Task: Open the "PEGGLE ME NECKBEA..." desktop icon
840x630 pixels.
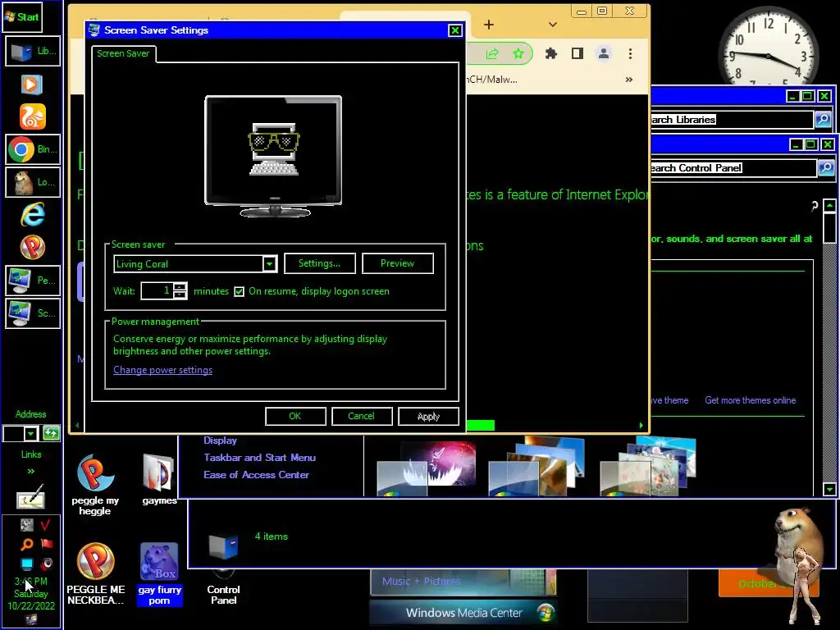Action: [95, 573]
